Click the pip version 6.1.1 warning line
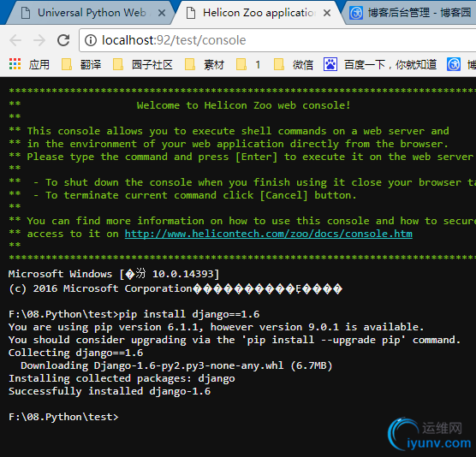Screen dimensions: 476x457 pyautogui.click(x=216, y=327)
